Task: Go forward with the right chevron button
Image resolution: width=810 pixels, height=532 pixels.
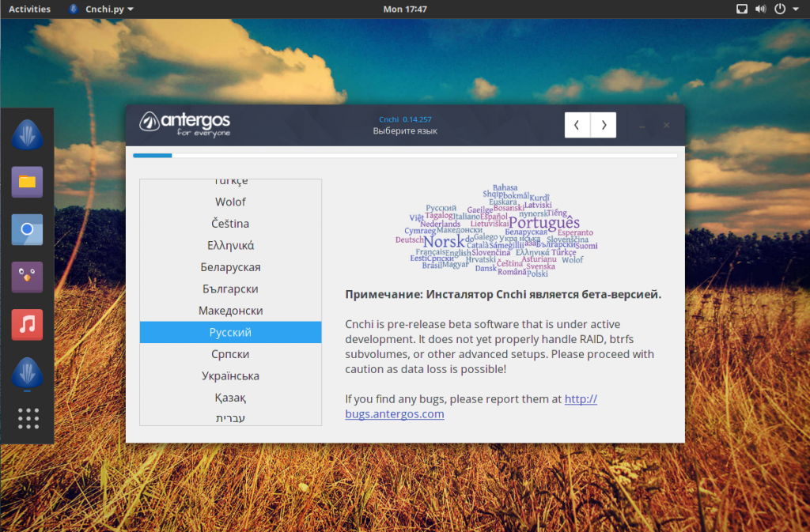Action: point(604,125)
